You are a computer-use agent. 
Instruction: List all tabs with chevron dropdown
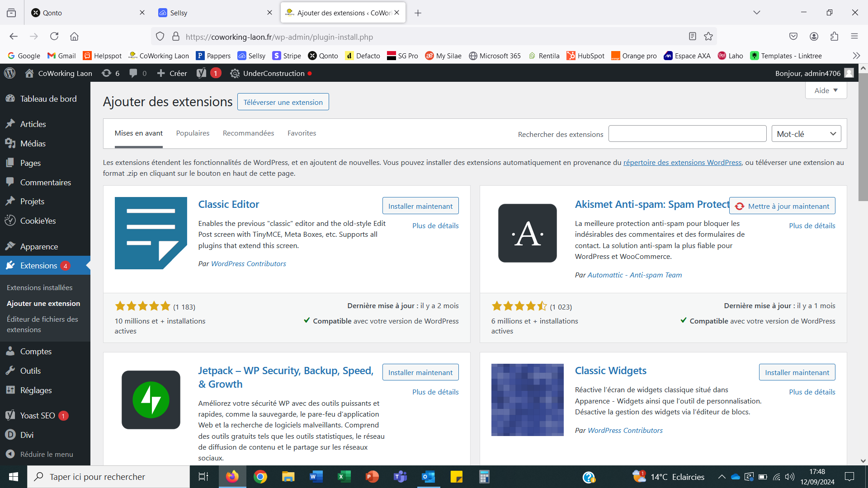(756, 13)
